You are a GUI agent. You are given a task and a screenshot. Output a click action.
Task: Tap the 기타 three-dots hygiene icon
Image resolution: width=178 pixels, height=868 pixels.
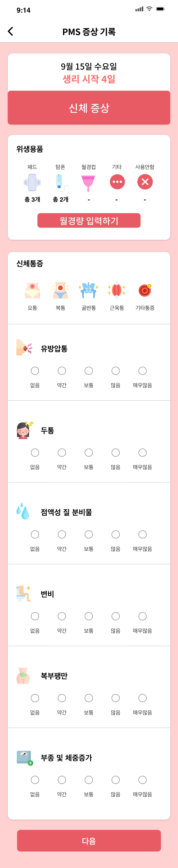(x=117, y=182)
